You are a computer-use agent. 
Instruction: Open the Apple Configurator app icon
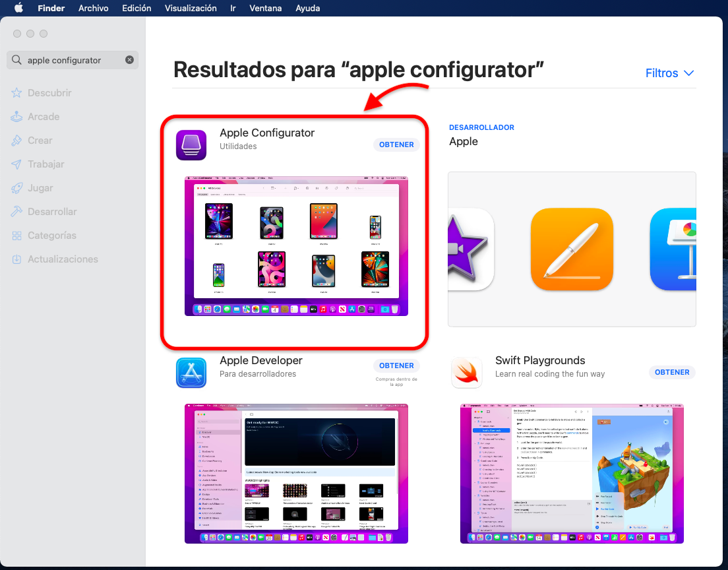pyautogui.click(x=191, y=145)
